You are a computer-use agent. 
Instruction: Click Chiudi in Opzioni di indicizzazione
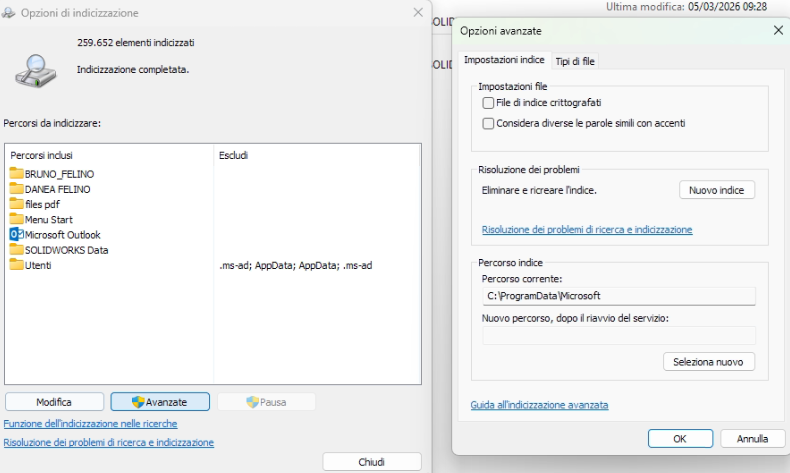(371, 462)
